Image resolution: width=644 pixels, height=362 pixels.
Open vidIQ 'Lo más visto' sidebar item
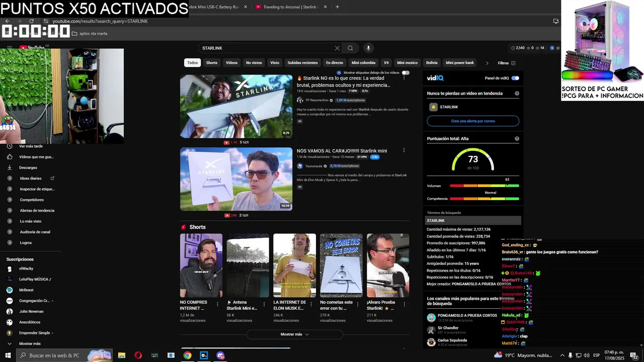30,221
